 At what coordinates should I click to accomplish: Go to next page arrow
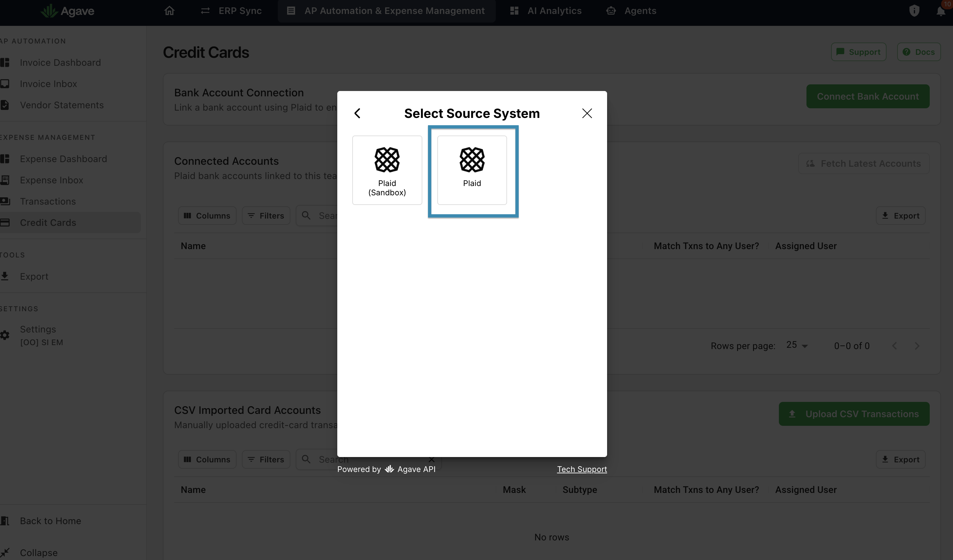(917, 346)
